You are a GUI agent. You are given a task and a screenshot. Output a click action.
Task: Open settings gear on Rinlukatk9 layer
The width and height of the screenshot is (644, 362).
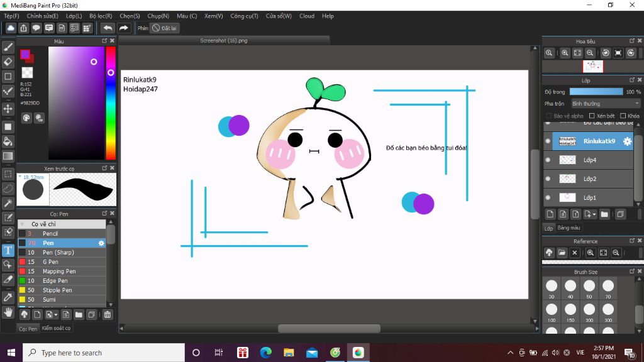pyautogui.click(x=627, y=141)
